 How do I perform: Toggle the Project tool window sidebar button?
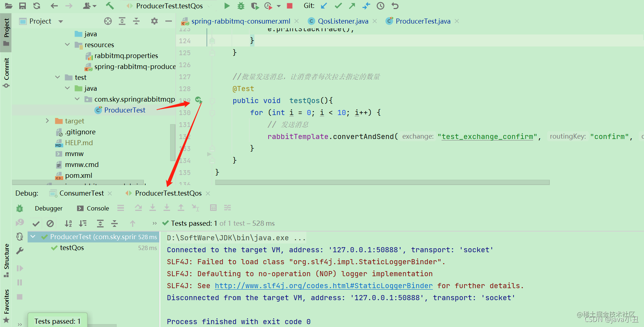click(x=6, y=32)
